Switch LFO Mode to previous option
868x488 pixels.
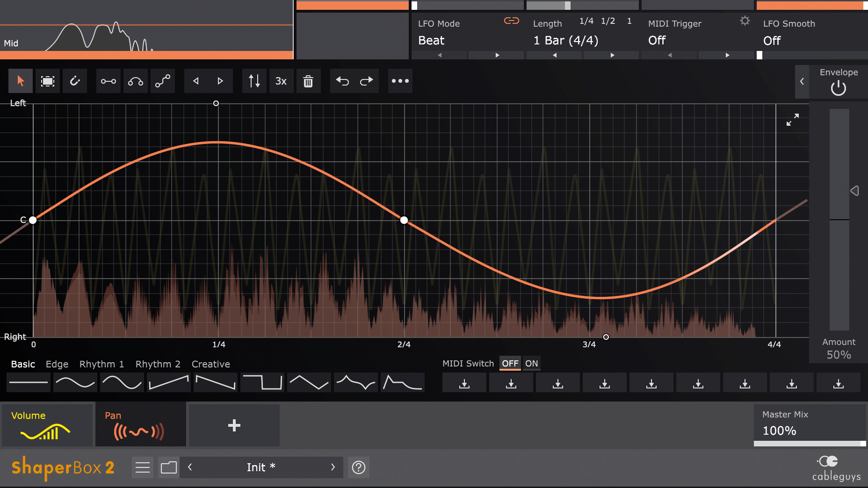coord(440,55)
